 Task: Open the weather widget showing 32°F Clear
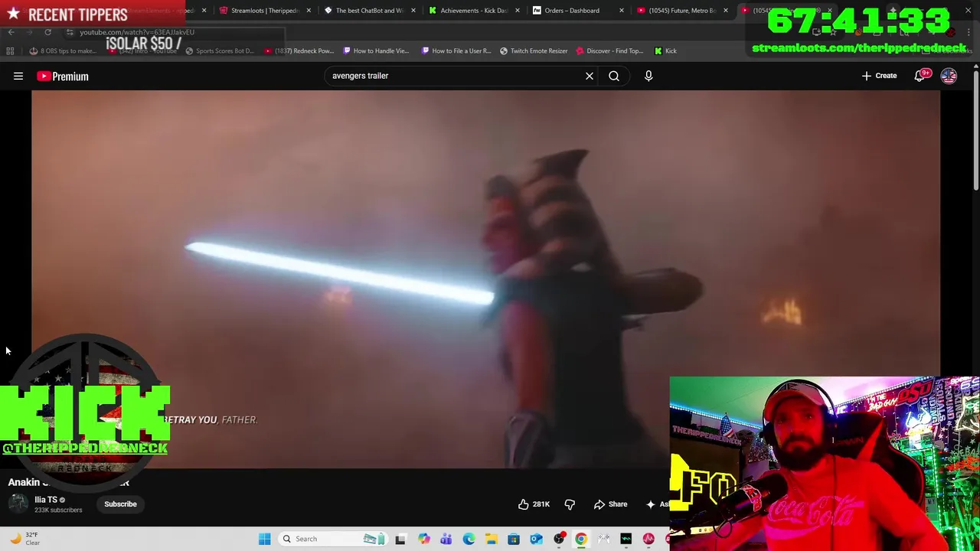pyautogui.click(x=25, y=539)
